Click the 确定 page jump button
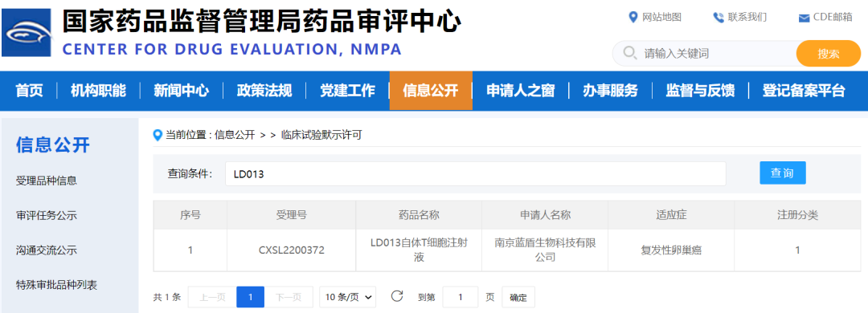Image resolution: width=868 pixels, height=313 pixels. 518,297
